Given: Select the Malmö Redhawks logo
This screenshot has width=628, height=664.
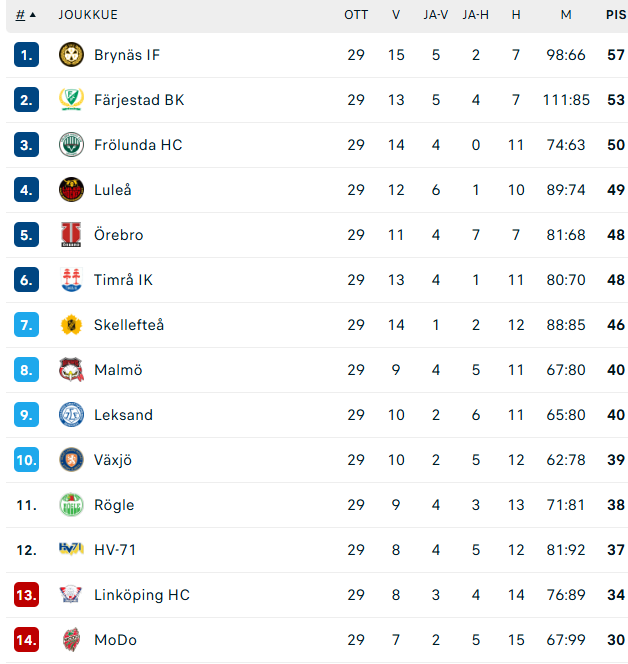Looking at the screenshot, I should pos(71,369).
